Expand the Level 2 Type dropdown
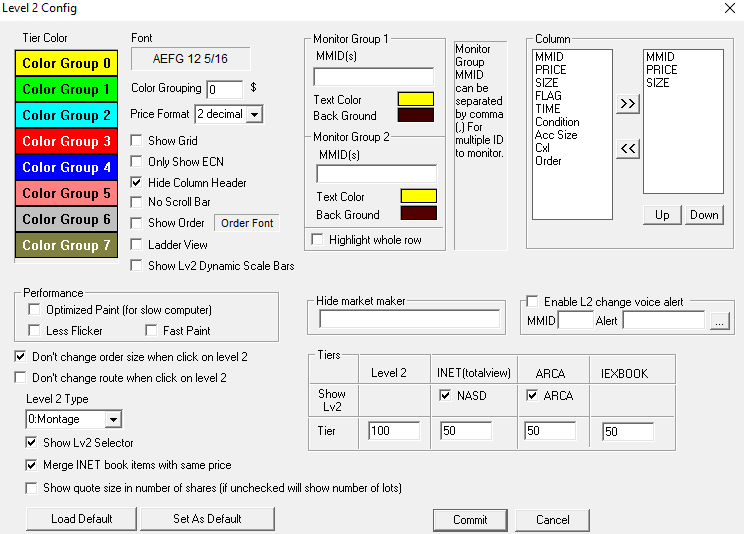The width and height of the screenshot is (744, 534). coord(112,420)
